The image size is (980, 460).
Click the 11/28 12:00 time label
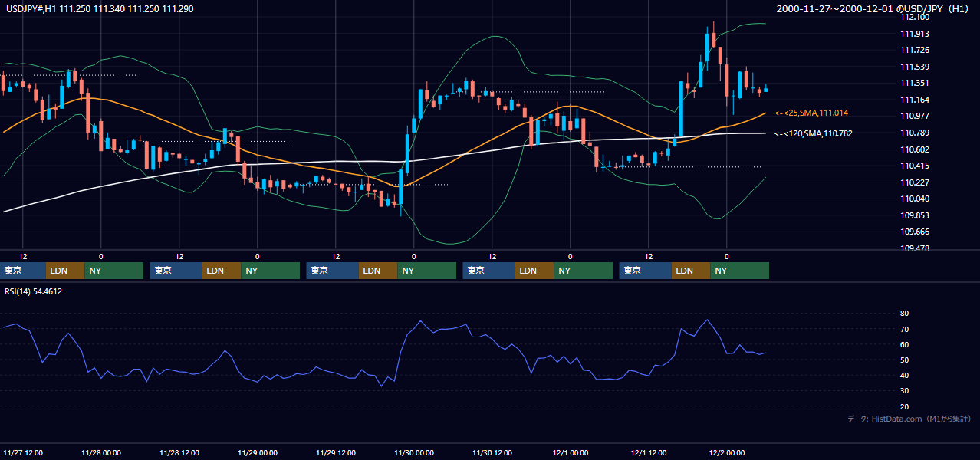179,452
